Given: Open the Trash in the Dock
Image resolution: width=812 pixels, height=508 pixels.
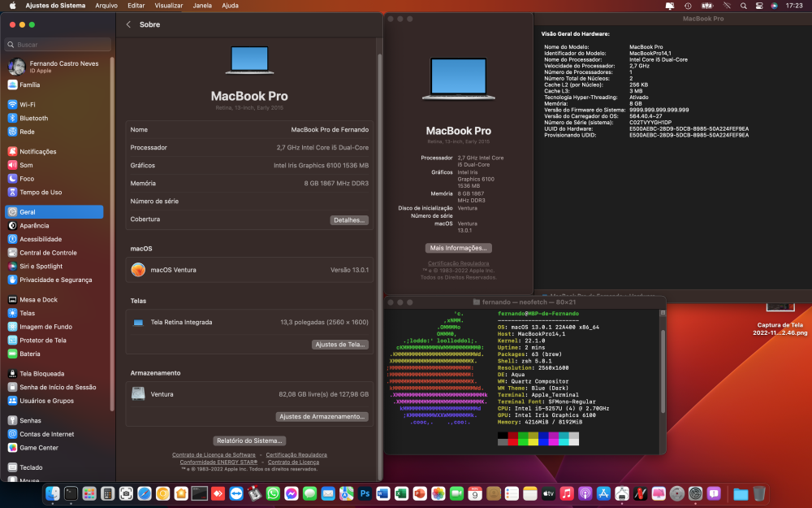Looking at the screenshot, I should tap(758, 494).
